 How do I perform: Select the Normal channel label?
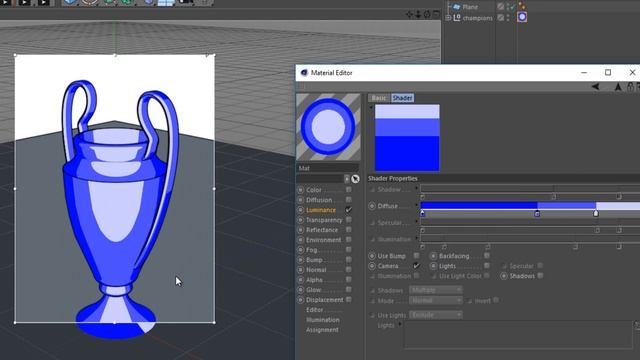(x=316, y=270)
